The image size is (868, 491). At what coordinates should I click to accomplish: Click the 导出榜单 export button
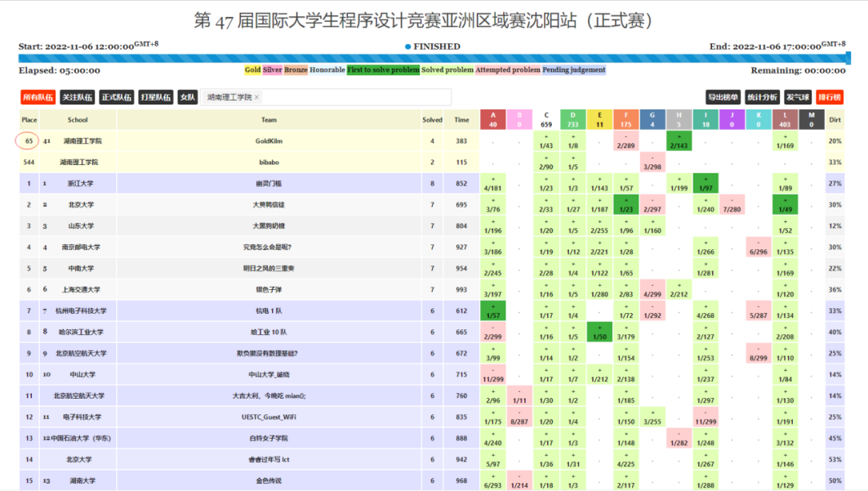tap(723, 97)
